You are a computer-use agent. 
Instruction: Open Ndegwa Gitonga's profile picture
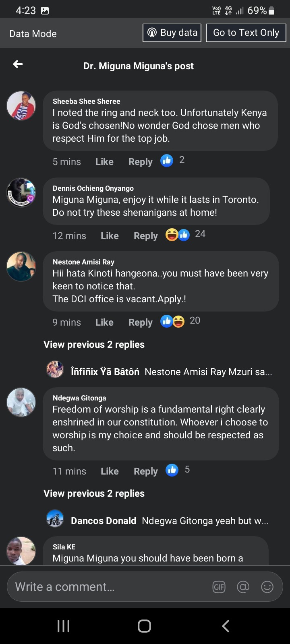[21, 402]
